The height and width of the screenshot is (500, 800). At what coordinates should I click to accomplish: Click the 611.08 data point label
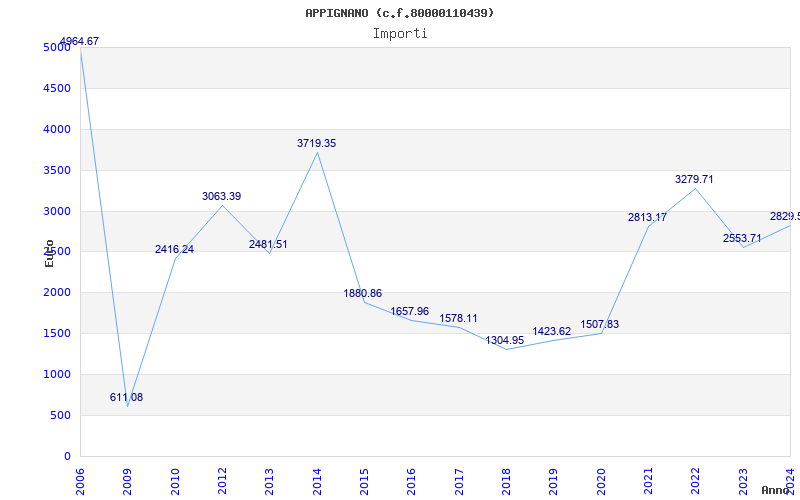pyautogui.click(x=127, y=397)
